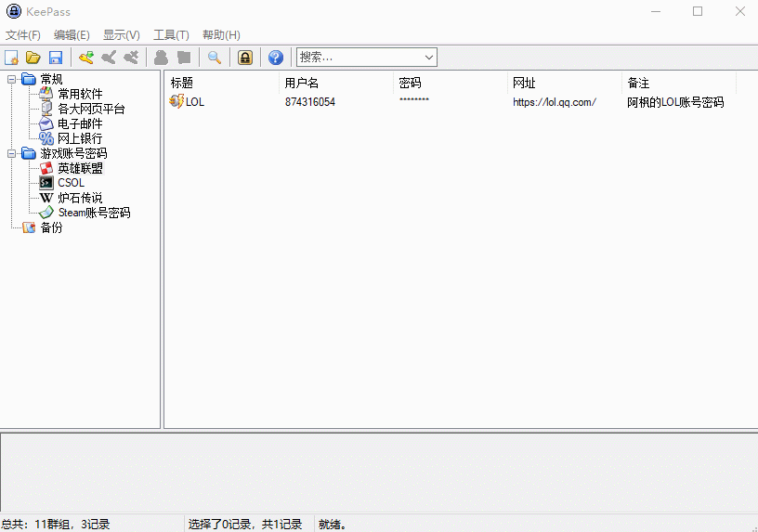Sort entries by 用户名 column header

coord(336,83)
